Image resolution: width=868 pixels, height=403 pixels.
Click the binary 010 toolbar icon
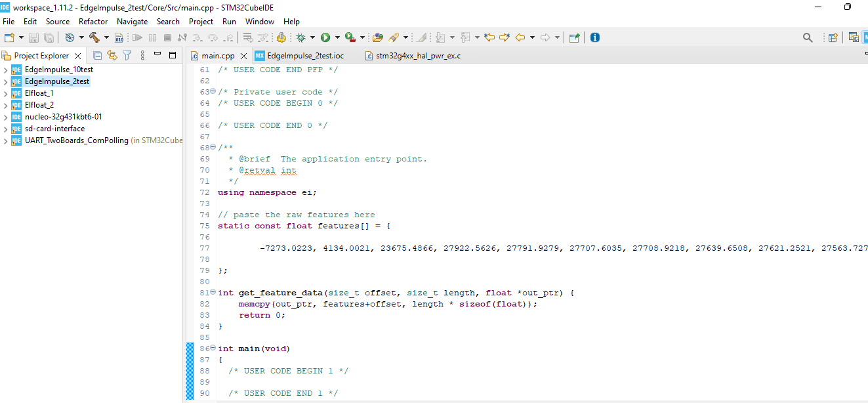point(119,37)
